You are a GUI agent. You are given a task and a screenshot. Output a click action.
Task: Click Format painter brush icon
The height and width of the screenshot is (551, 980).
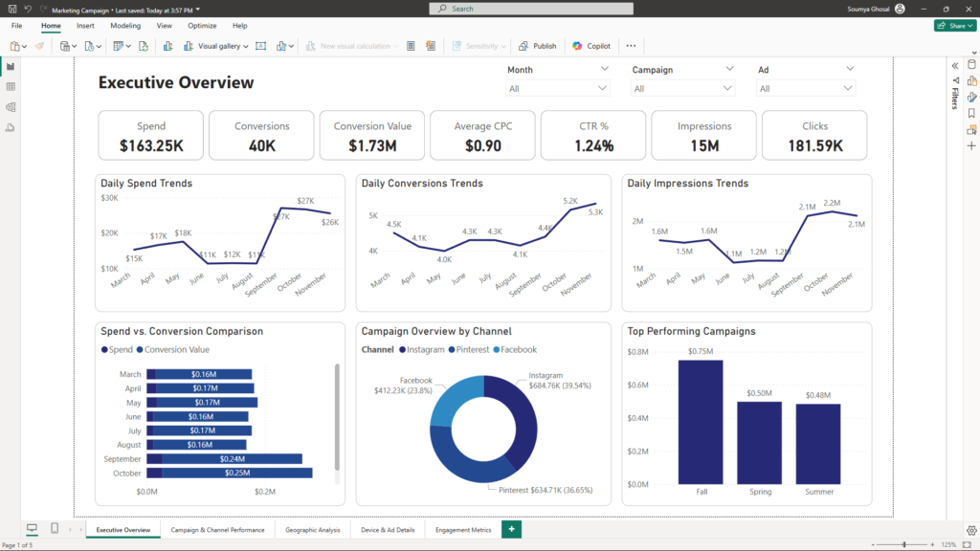point(39,46)
